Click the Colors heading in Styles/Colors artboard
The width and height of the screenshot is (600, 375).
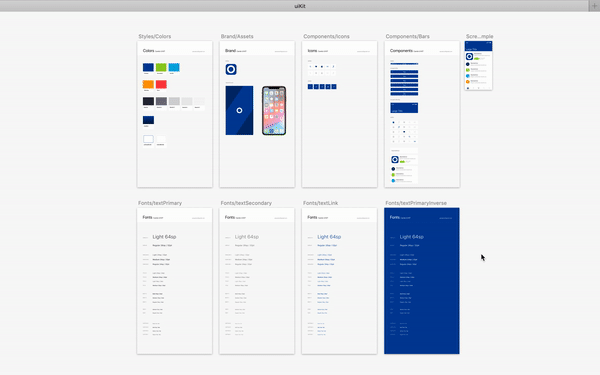148,51
